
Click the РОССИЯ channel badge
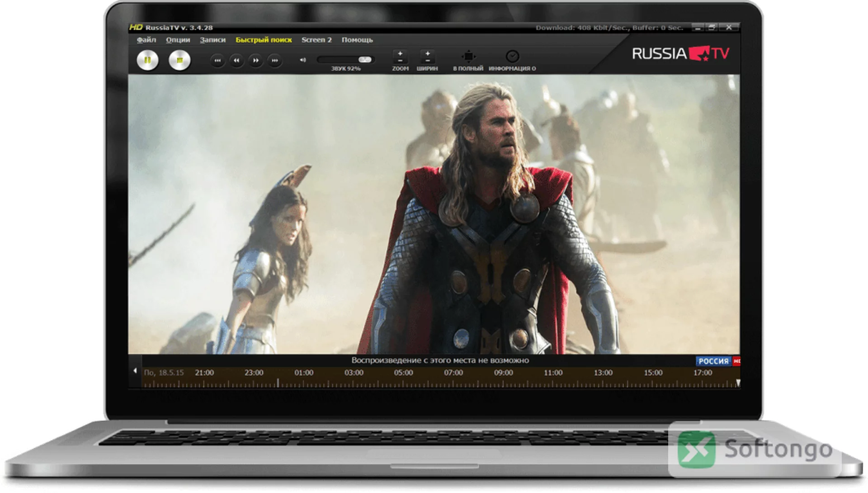click(713, 361)
